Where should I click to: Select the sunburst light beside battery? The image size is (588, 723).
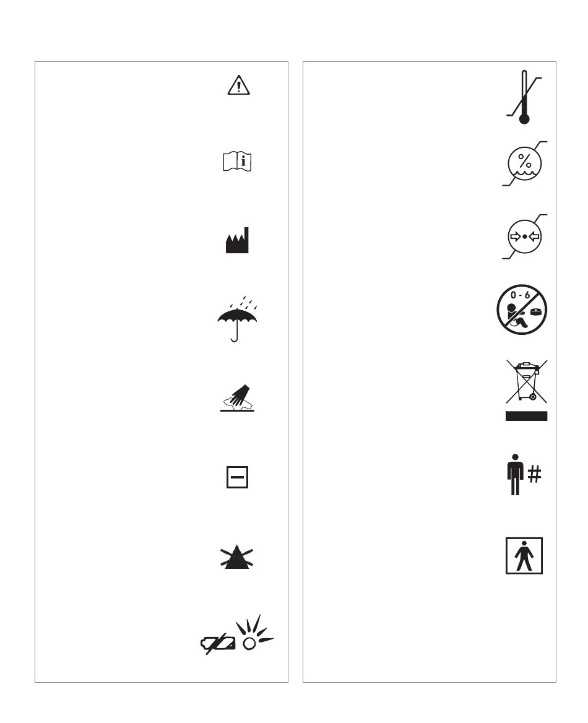254,632
